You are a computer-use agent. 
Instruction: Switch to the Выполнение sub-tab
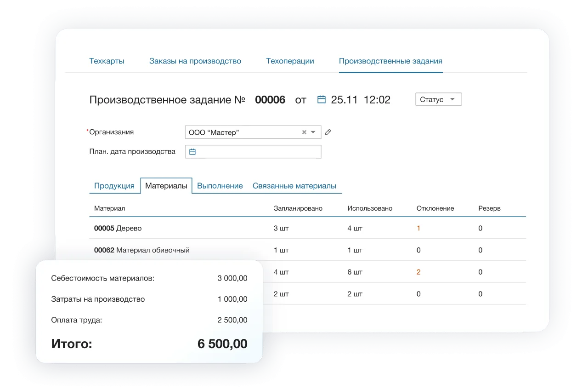pos(220,186)
